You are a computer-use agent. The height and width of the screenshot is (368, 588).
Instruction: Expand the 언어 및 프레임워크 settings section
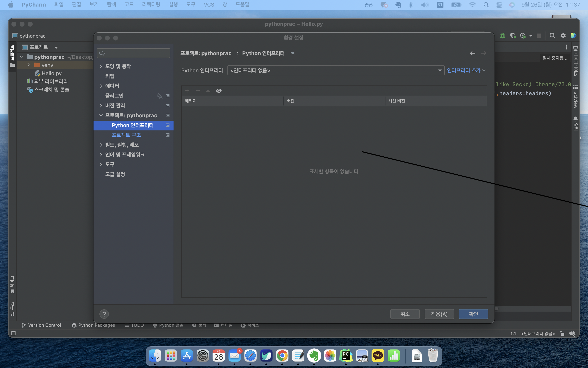tap(101, 155)
